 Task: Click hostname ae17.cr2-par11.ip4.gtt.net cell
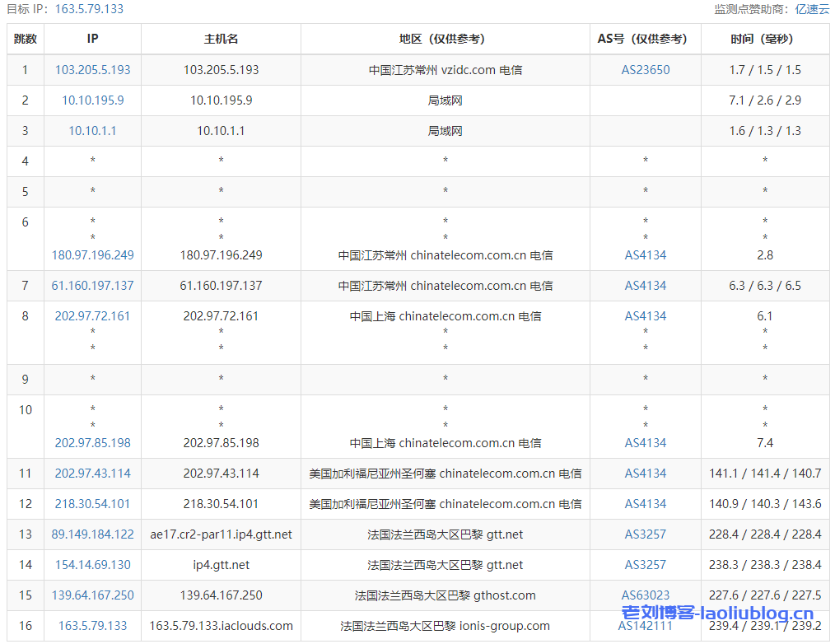pos(221,534)
